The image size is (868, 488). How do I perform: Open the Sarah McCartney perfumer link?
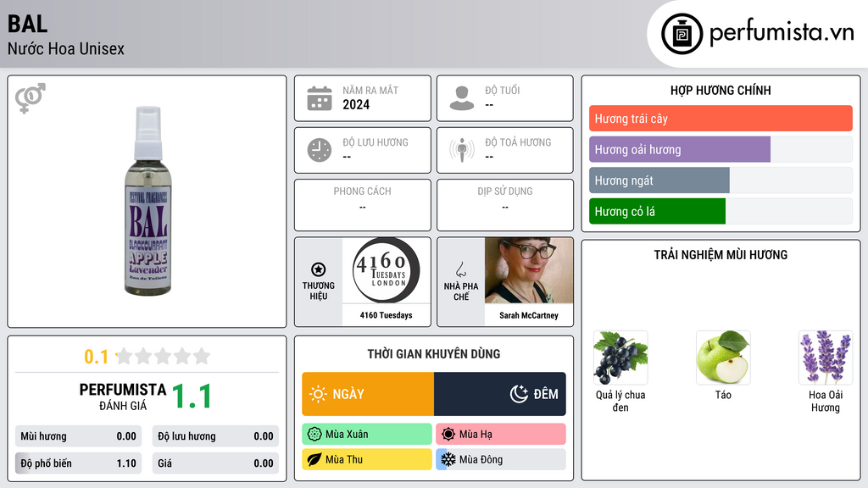coord(529,315)
